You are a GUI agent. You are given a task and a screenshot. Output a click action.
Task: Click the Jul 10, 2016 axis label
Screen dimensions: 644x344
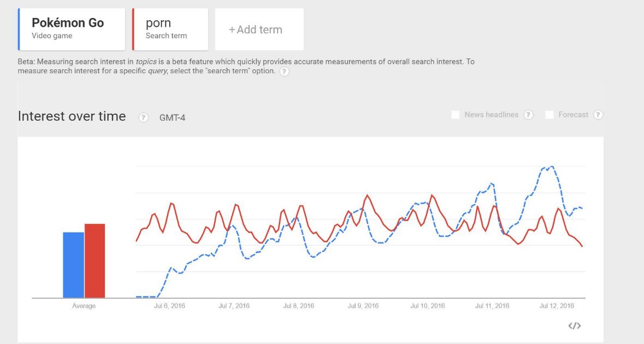click(x=428, y=306)
